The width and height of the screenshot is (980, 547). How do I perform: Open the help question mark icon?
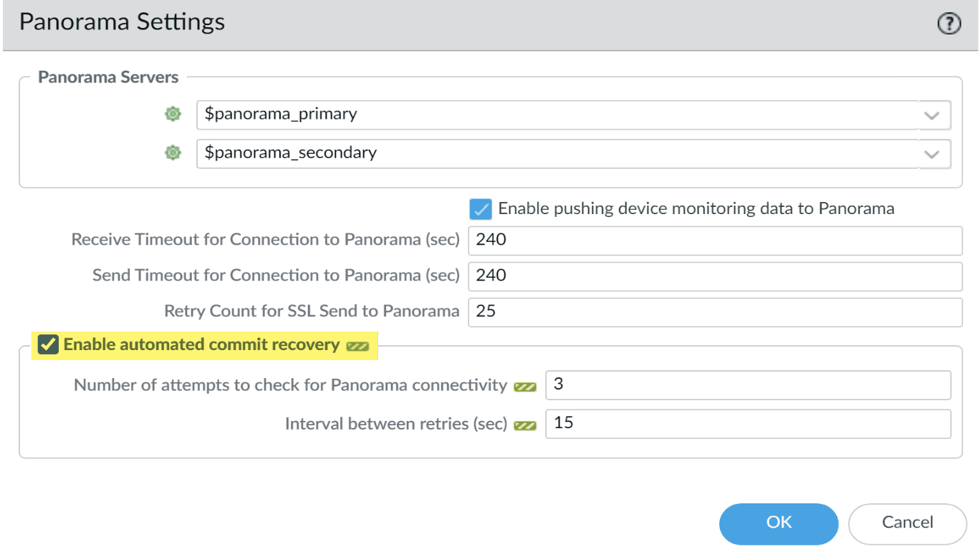click(x=948, y=24)
